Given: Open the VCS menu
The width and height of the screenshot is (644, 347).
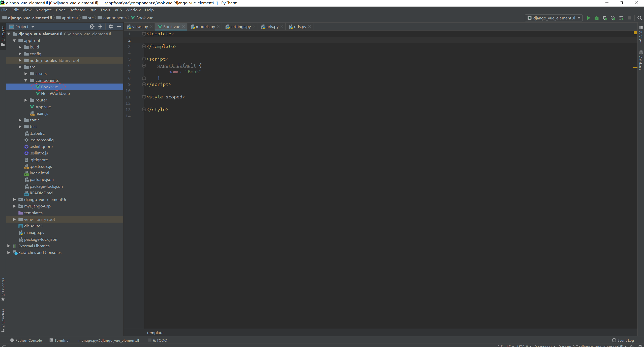Looking at the screenshot, I should coord(118,10).
